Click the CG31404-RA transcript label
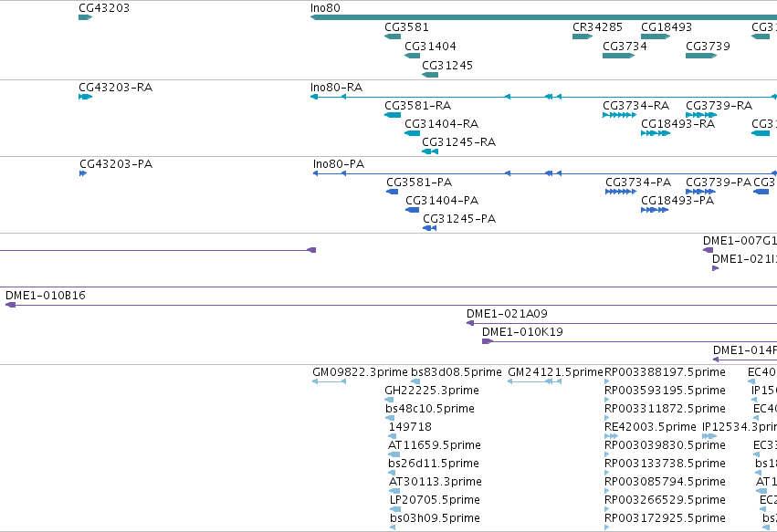This screenshot has height=532, width=777. (442, 124)
